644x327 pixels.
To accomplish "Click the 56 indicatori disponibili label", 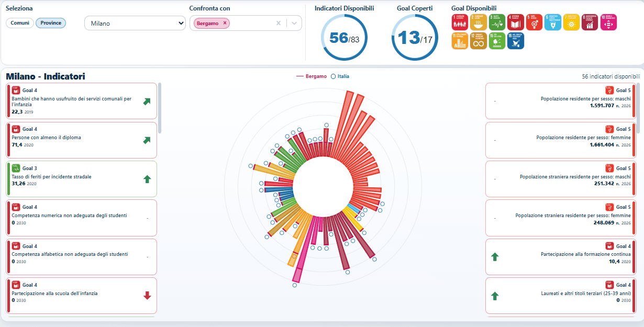I will [610, 76].
